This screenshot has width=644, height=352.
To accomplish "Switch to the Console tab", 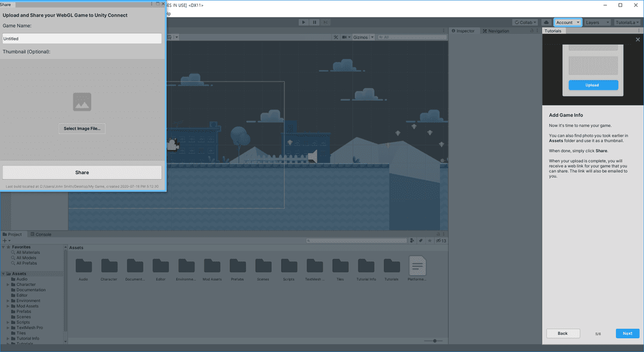I will [40, 234].
